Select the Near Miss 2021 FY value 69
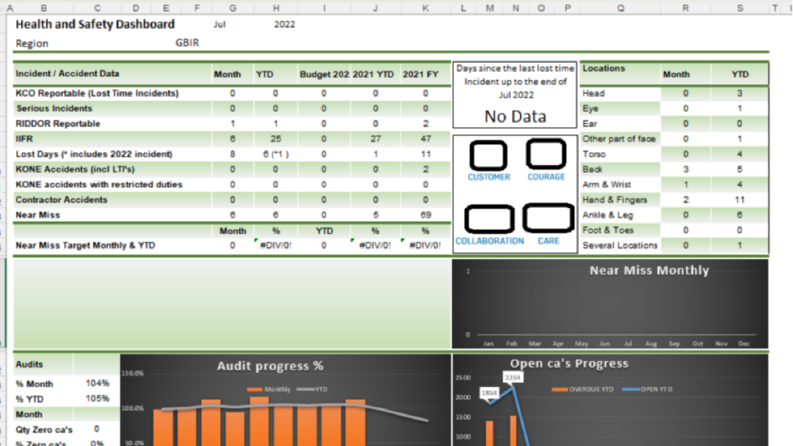Screen dimensions: 793x446 pos(425,215)
